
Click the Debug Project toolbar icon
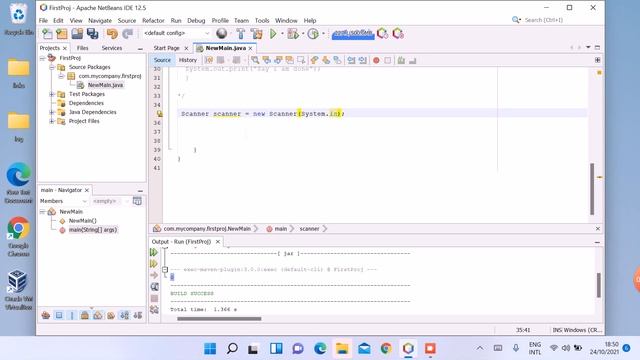pyautogui.click(x=293, y=33)
